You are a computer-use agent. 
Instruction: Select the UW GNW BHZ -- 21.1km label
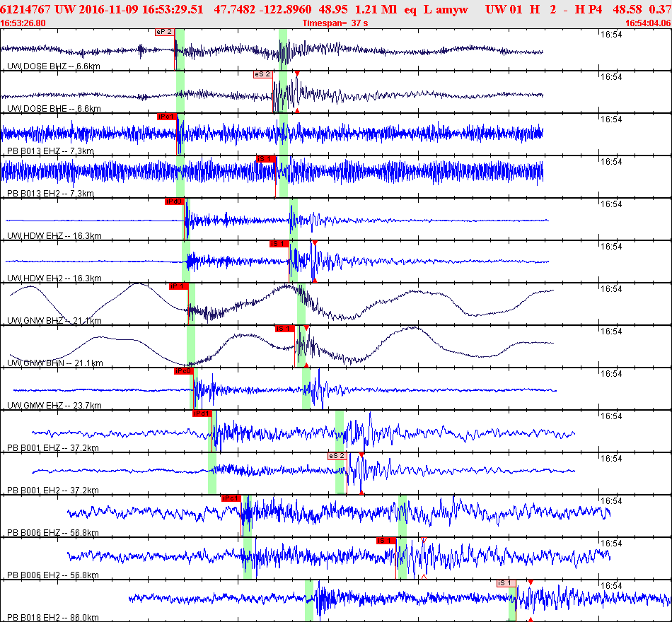tap(54, 320)
